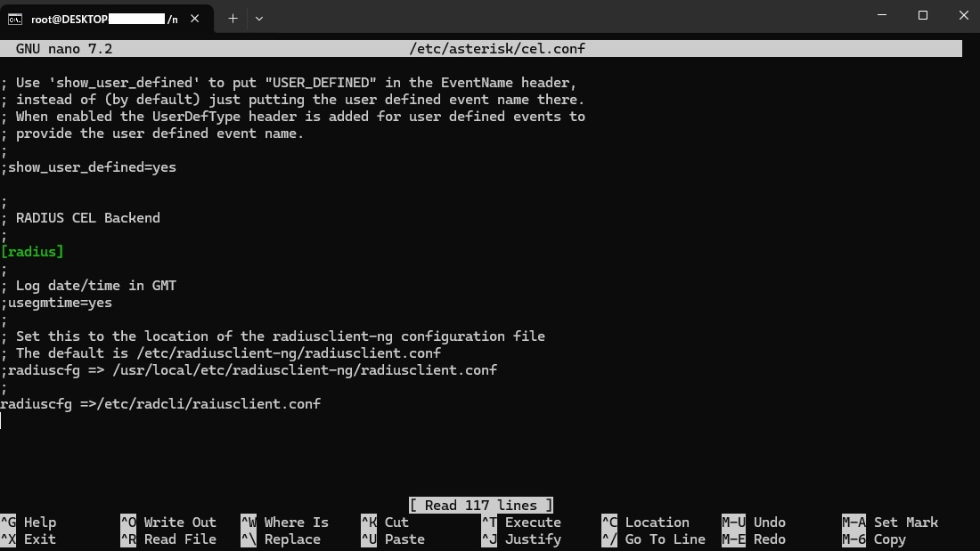Click the terminal icon in the tab
The image size is (980, 551).
[15, 20]
